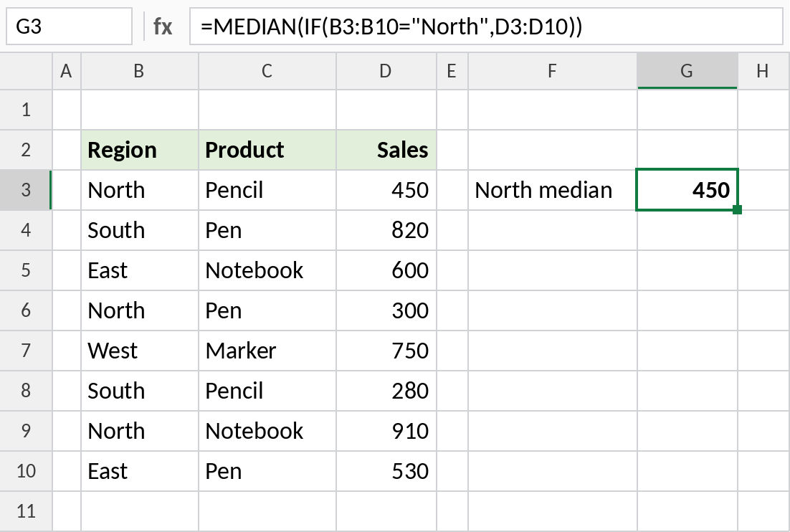Select sales value 280

point(386,391)
